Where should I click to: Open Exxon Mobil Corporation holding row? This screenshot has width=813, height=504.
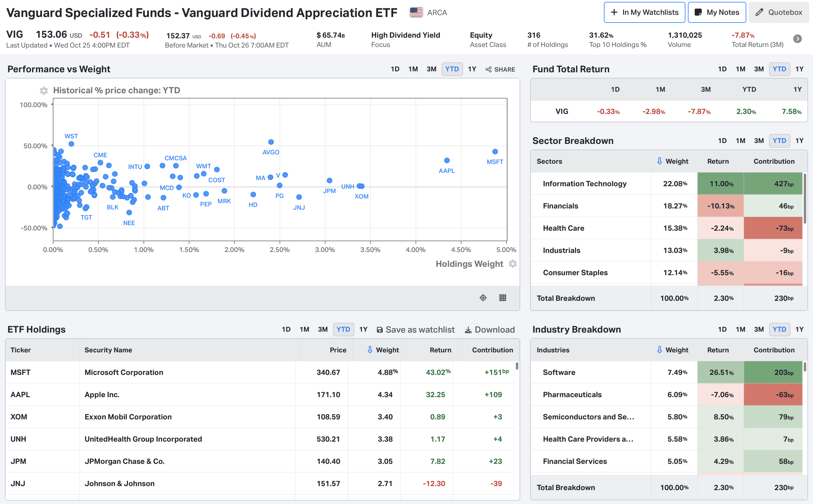tap(260, 417)
